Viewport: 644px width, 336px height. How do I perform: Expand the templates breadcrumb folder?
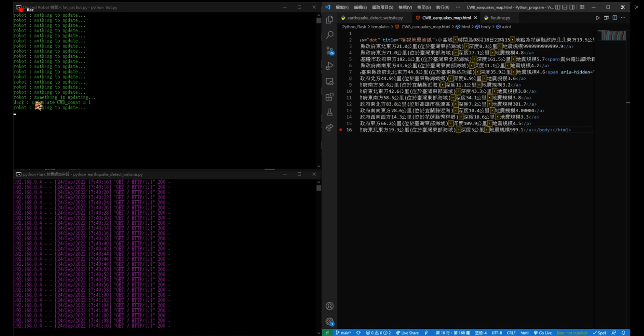(380, 27)
